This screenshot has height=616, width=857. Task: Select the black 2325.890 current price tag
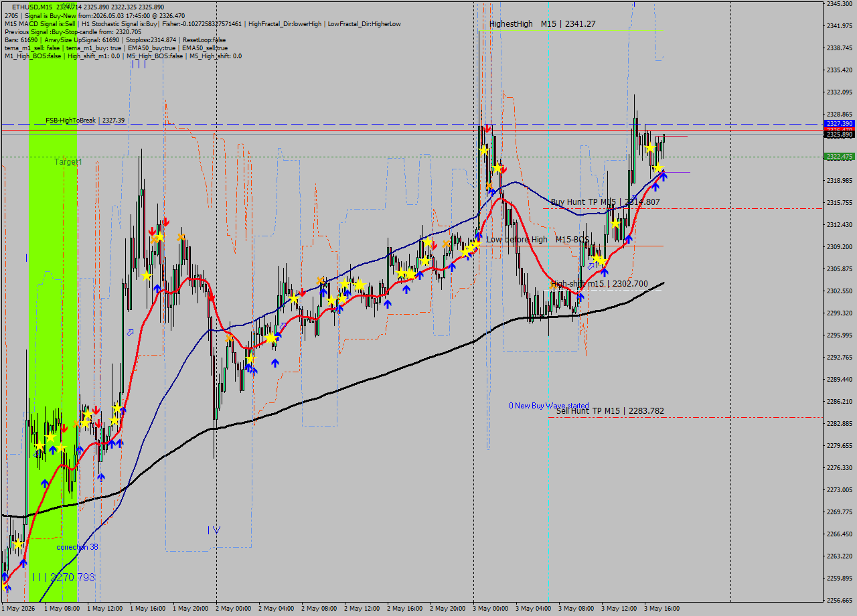[840, 135]
